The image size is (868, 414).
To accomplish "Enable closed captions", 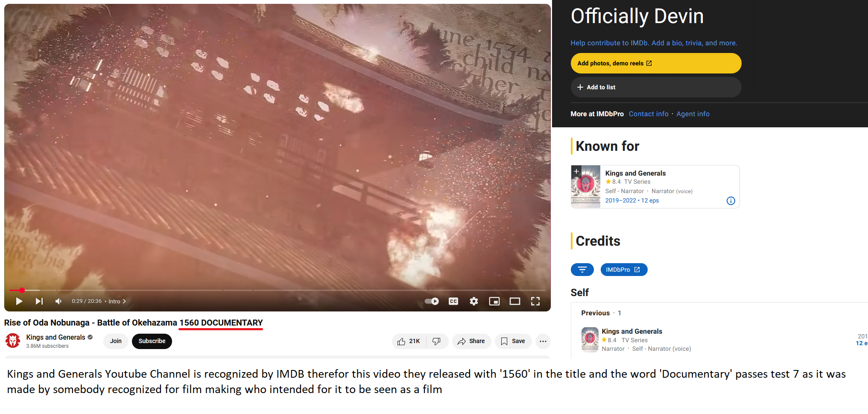I will pyautogui.click(x=453, y=301).
